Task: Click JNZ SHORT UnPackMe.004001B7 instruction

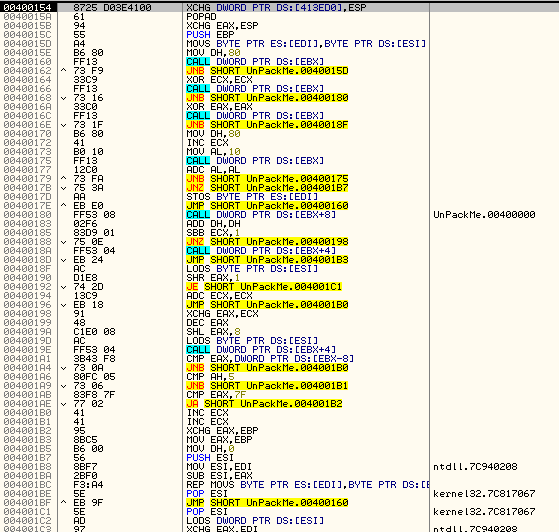Action: [x=267, y=188]
